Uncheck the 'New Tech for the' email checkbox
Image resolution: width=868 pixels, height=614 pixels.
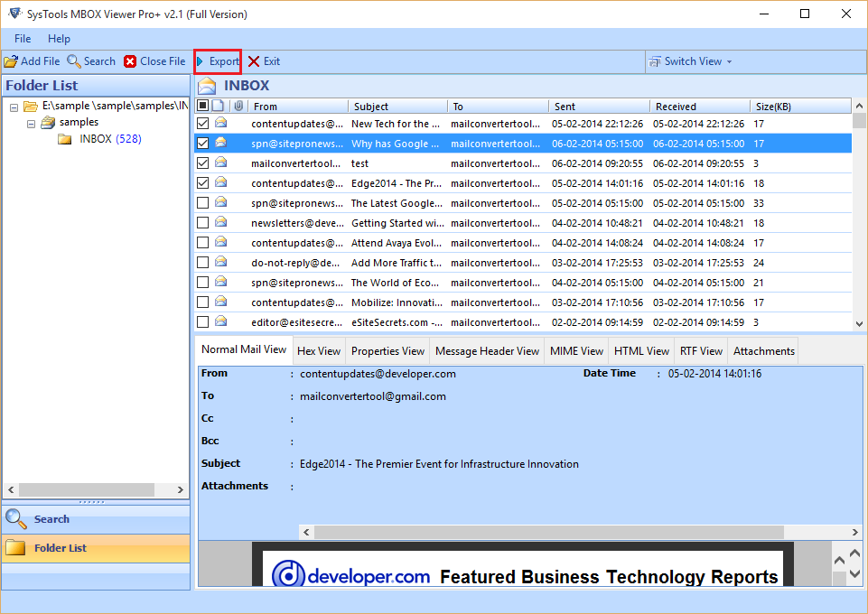[x=203, y=124]
